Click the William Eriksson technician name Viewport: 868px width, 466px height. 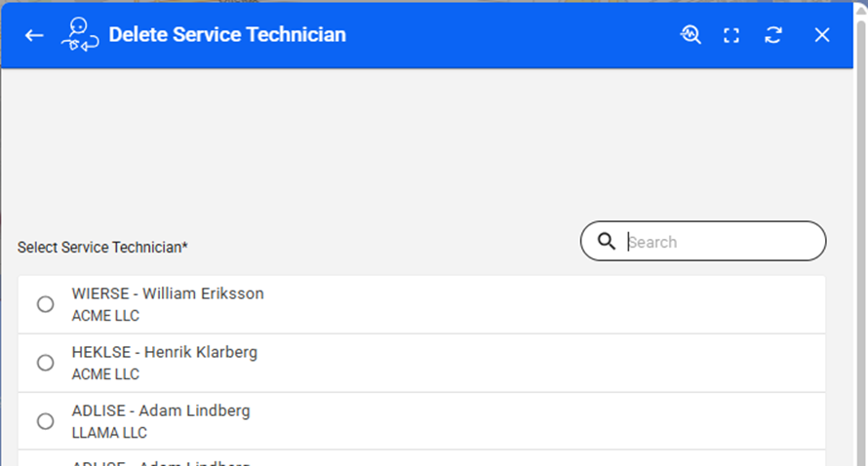click(168, 293)
